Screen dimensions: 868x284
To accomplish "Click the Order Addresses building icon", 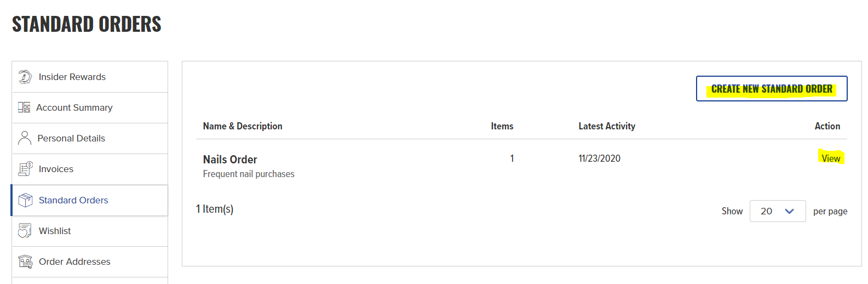I will pos(25,262).
